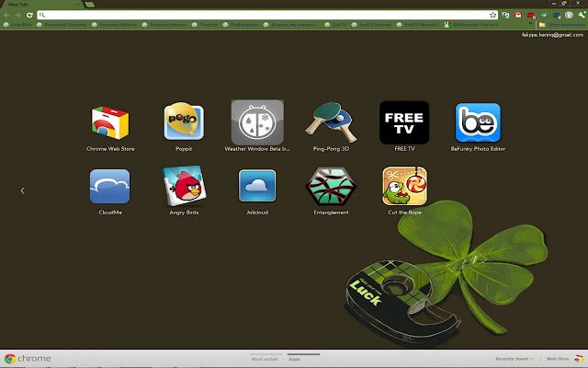This screenshot has height=368, width=588.
Task: Expand the Recently closed menu
Action: 514,359
